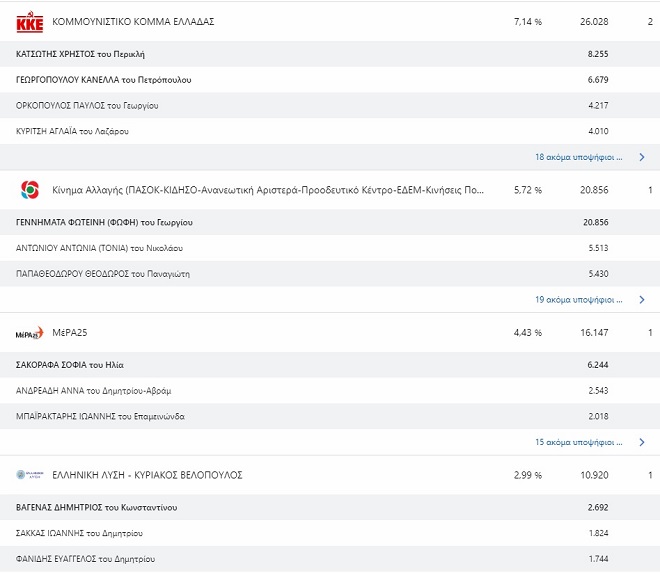Click the Κίνημα Αλλαγής party logo
The image size is (660, 573).
(x=30, y=190)
